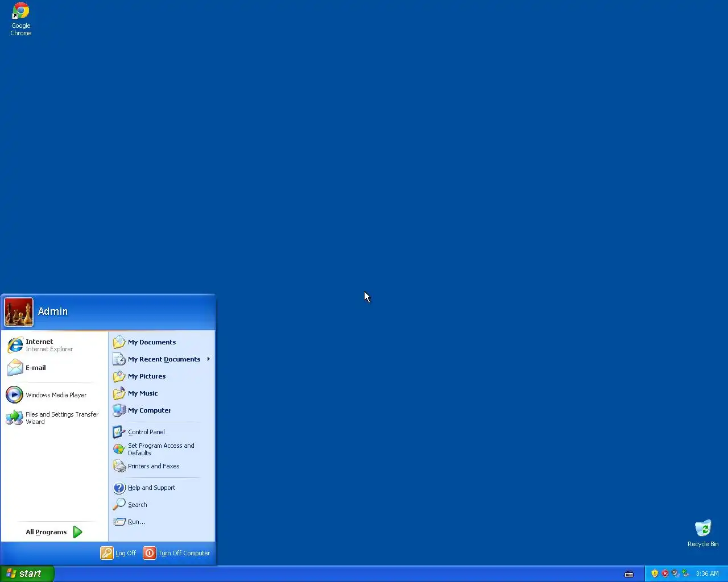Click the Admin user picture

click(x=19, y=312)
